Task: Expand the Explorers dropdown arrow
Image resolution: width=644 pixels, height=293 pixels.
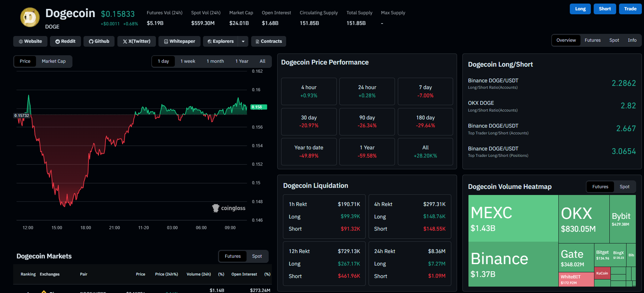Action: point(243,41)
